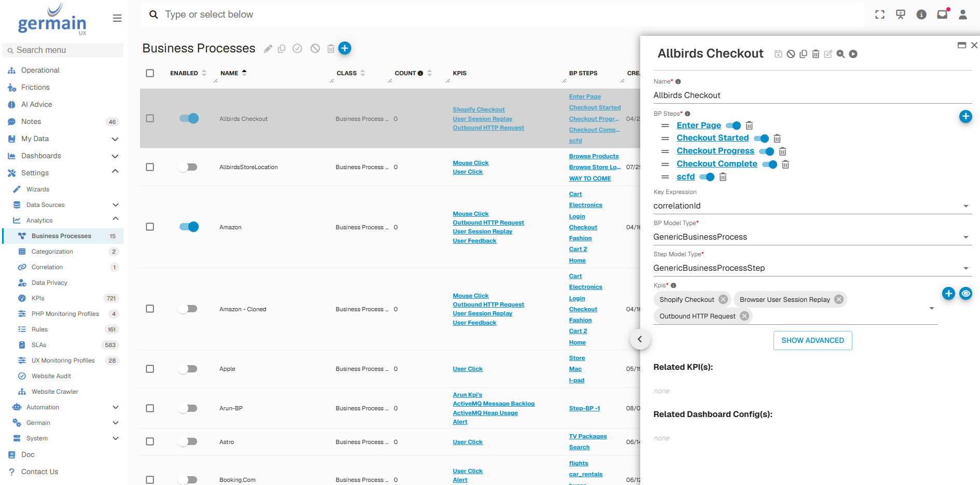The width and height of the screenshot is (980, 485).
Task: Add a BP Step with the plus button
Action: 965,117
